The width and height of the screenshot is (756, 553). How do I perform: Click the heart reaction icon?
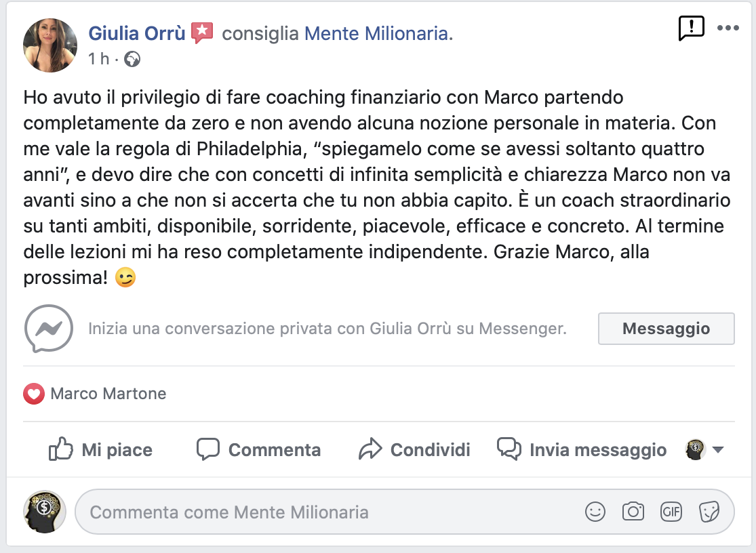(34, 394)
